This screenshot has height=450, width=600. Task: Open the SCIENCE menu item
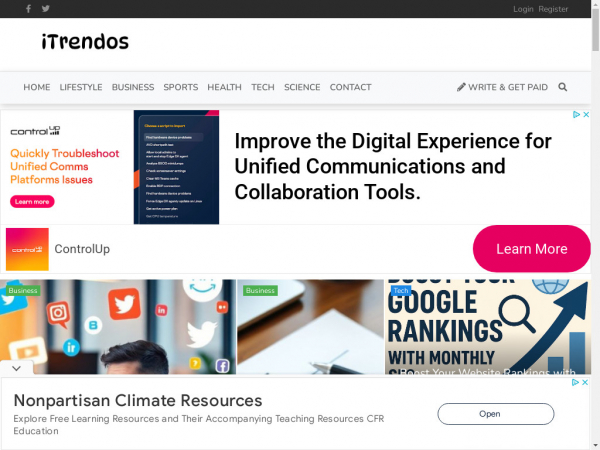pyautogui.click(x=302, y=87)
